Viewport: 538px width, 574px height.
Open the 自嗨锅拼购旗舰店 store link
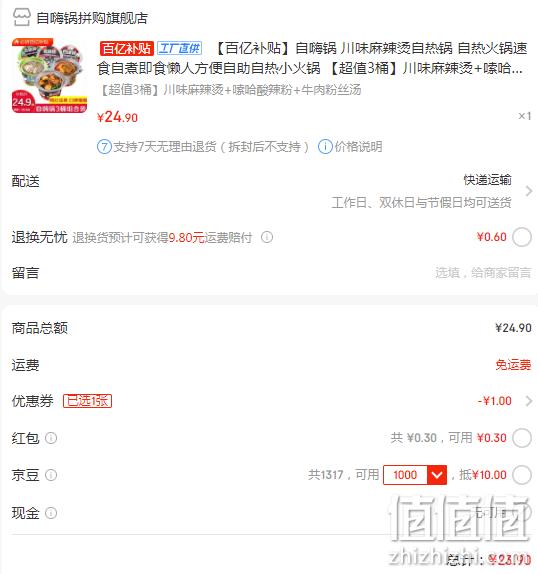92,18
